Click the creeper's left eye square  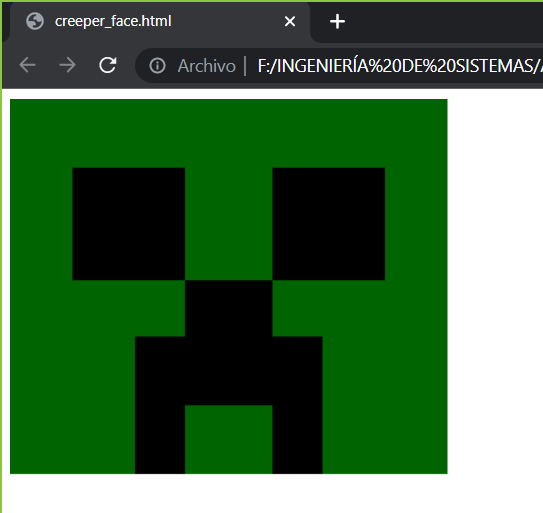(128, 224)
